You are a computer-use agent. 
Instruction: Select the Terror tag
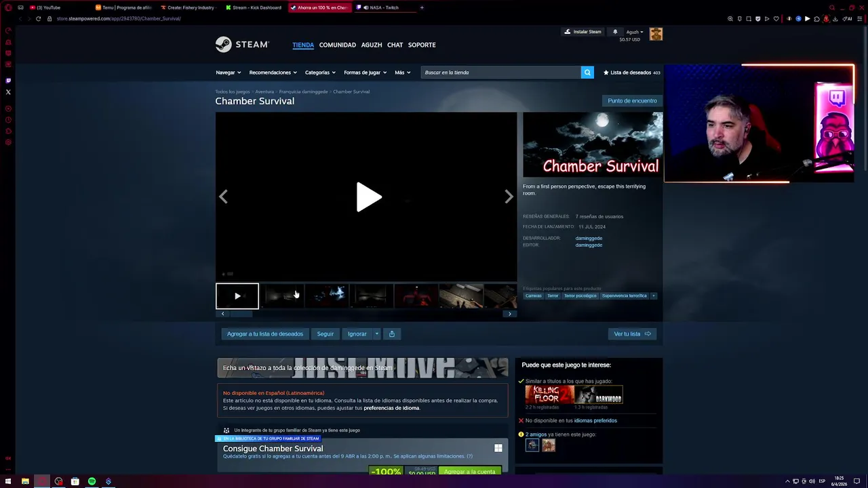point(553,296)
